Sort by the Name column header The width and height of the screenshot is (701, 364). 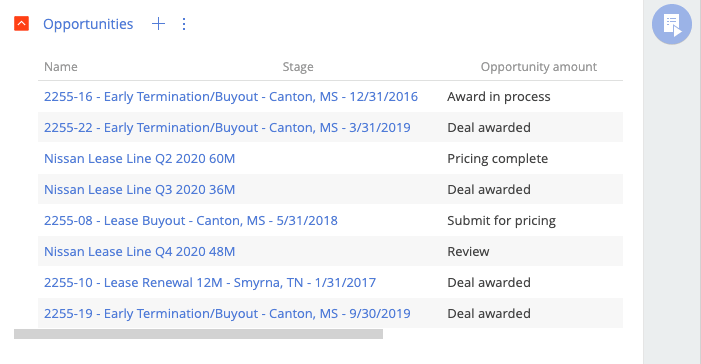click(61, 67)
